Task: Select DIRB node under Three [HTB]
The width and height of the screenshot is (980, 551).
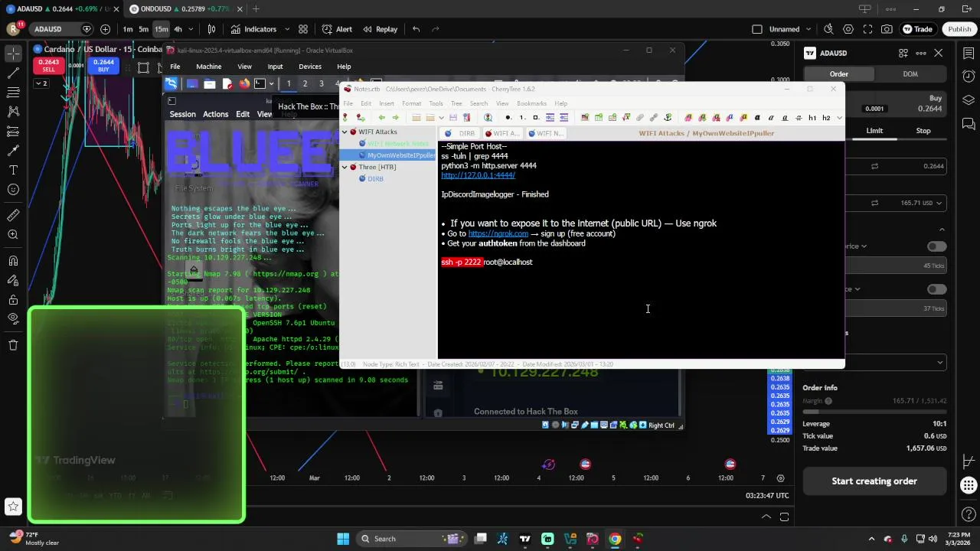Action: pyautogui.click(x=375, y=178)
